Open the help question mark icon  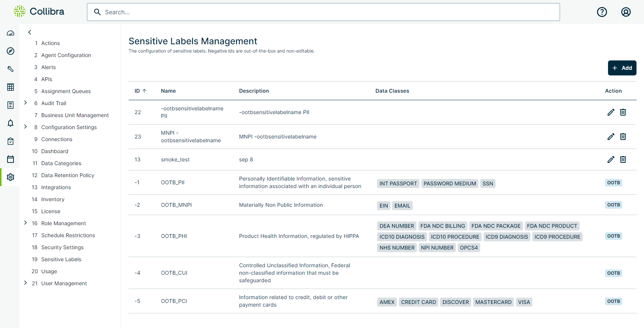602,12
